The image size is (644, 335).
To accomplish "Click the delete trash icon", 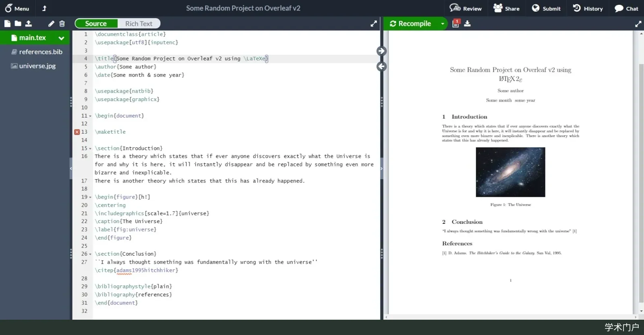I will pos(62,23).
